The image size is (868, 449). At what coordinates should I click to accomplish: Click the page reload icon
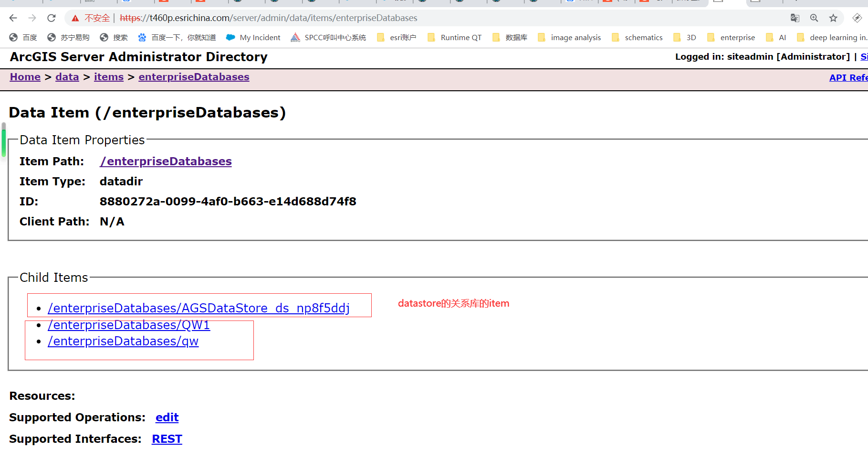[x=51, y=18]
